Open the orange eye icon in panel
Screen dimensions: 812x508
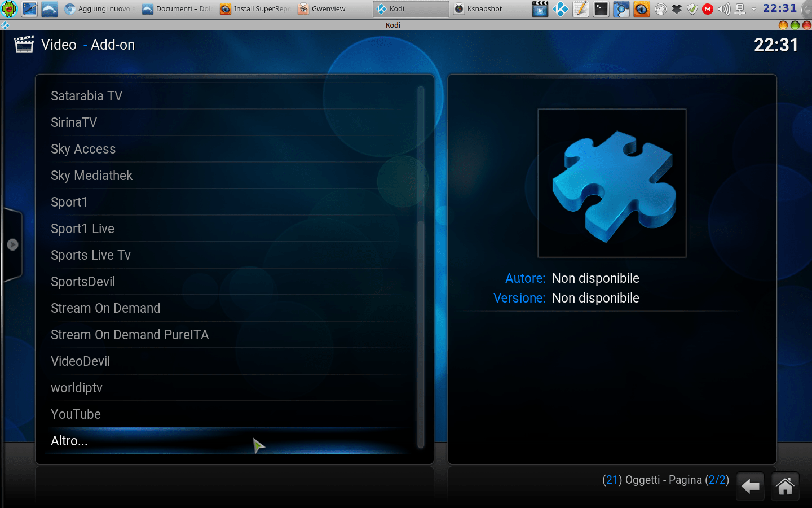tap(642, 9)
